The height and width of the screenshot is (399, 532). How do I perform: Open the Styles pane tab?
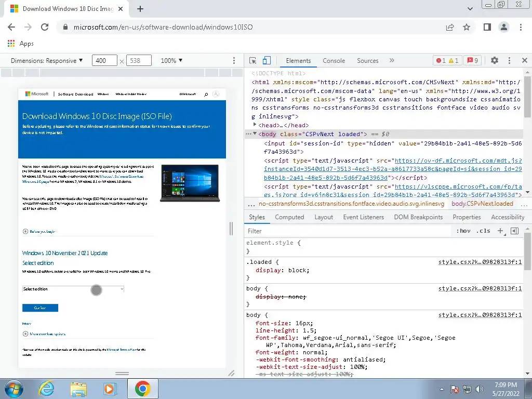click(x=257, y=217)
